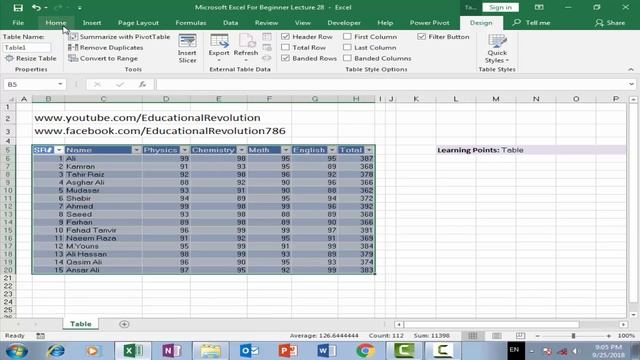Add a new sheet with plus icon
The image size is (640, 360).
[124, 324]
